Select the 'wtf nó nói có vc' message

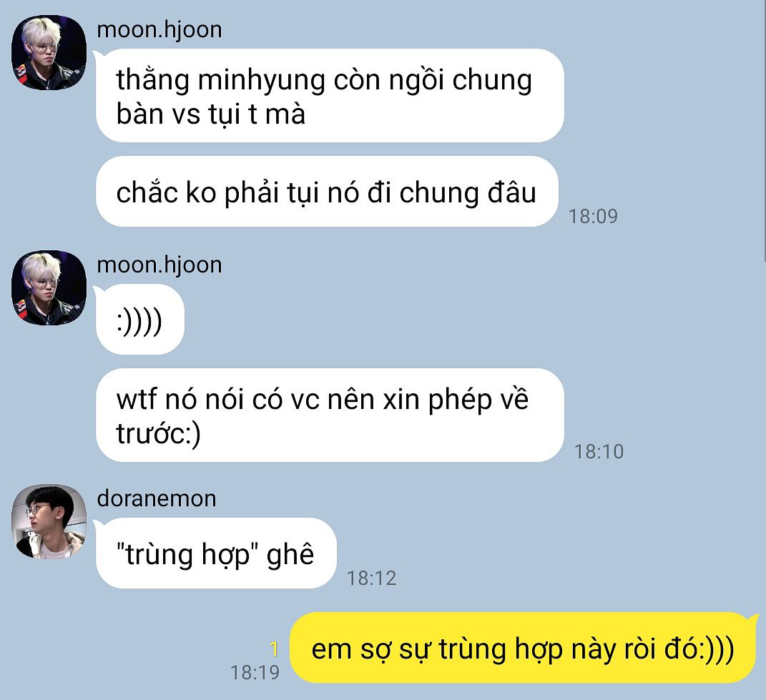[330, 415]
